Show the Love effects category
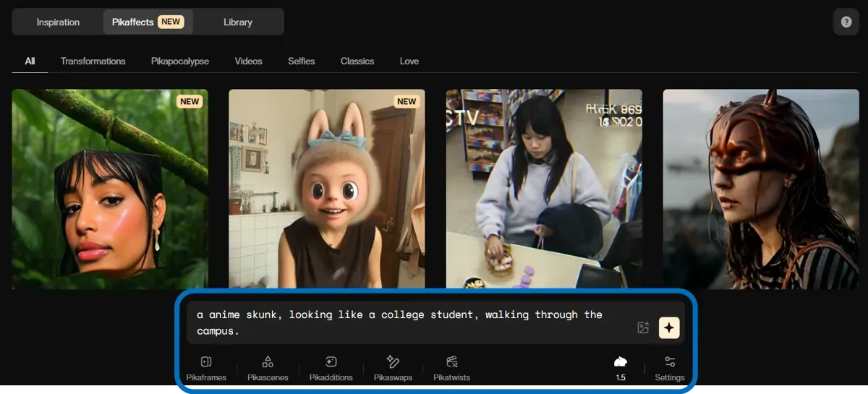 click(x=409, y=61)
